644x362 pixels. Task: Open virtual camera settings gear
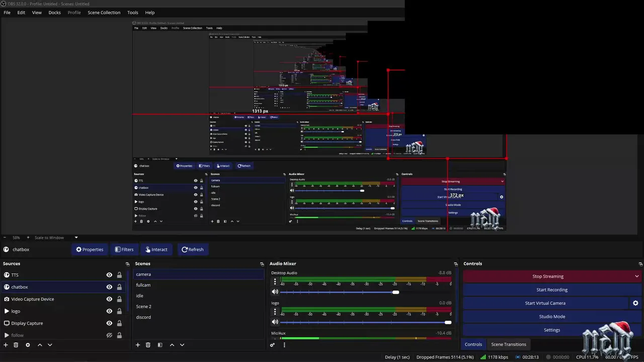click(635, 303)
